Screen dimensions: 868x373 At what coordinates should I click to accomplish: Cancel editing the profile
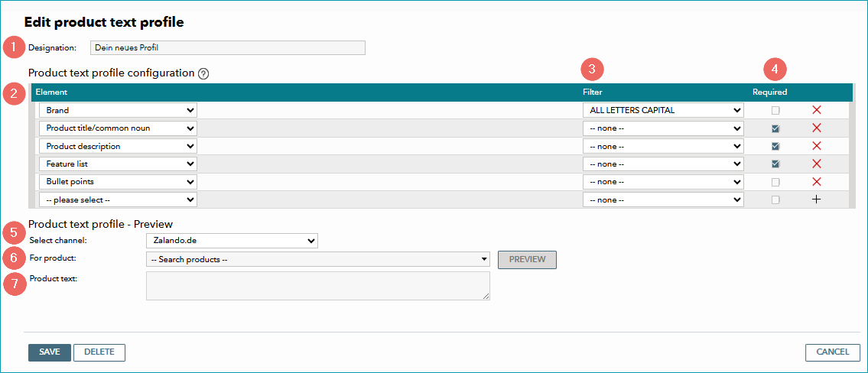(833, 352)
